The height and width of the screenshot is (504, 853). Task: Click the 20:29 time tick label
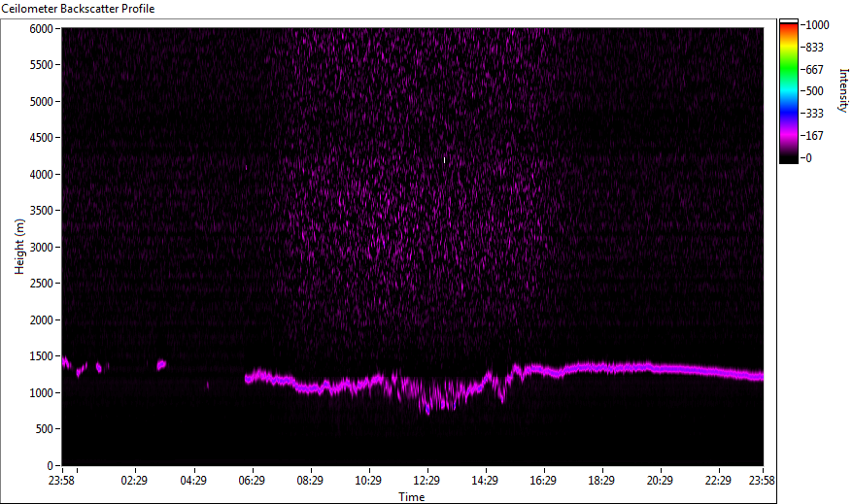660,481
